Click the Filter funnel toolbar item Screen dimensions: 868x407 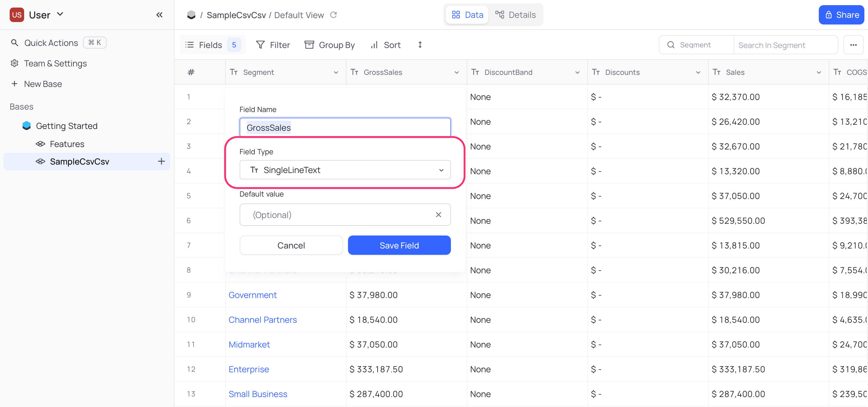point(273,45)
